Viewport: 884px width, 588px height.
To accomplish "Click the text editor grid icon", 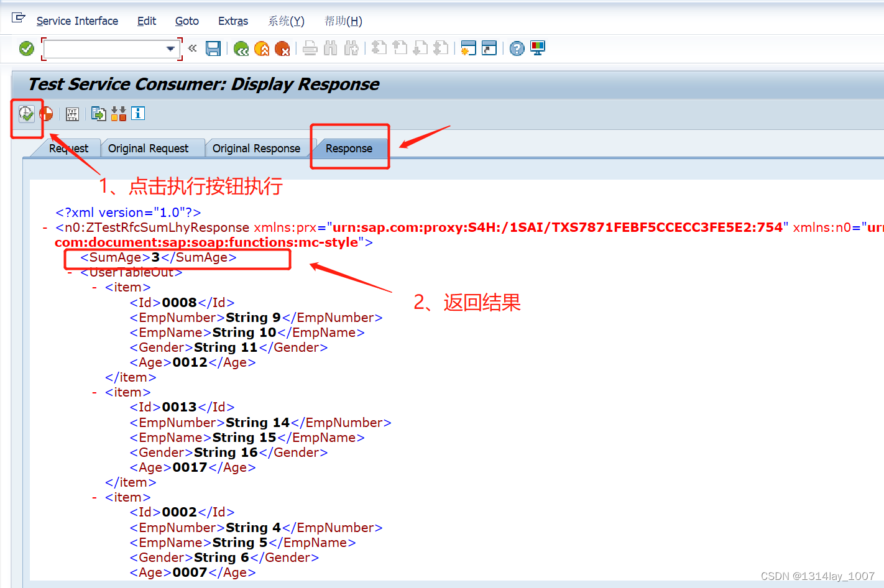I will (72, 114).
